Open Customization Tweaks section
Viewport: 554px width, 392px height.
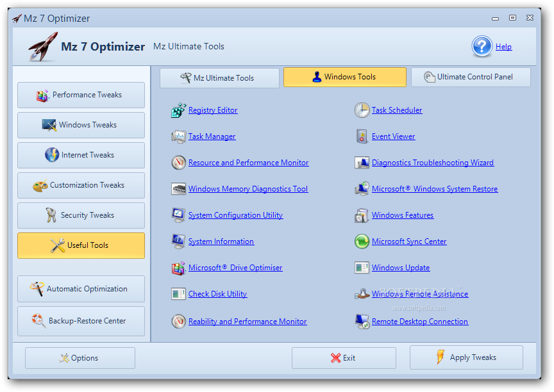pos(81,185)
